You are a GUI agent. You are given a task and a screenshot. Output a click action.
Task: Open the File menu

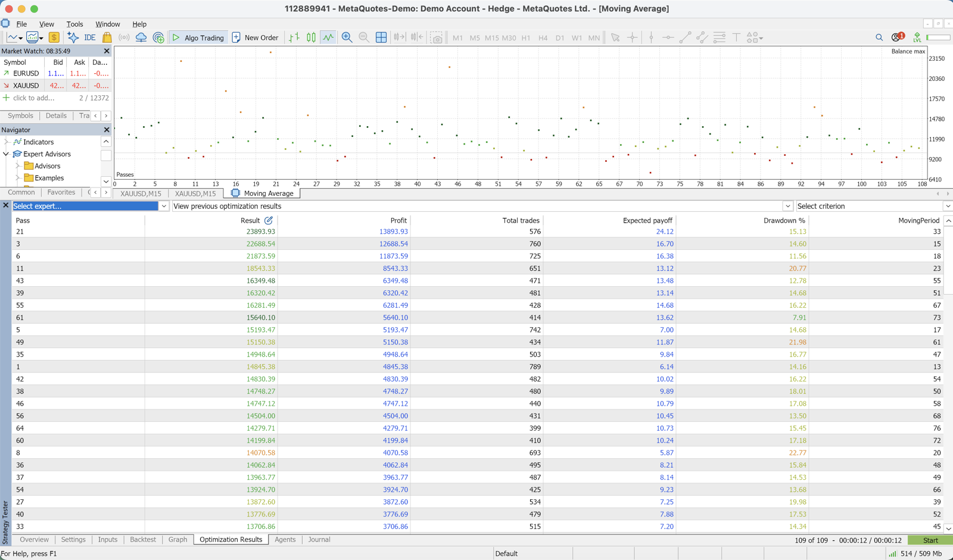(21, 24)
